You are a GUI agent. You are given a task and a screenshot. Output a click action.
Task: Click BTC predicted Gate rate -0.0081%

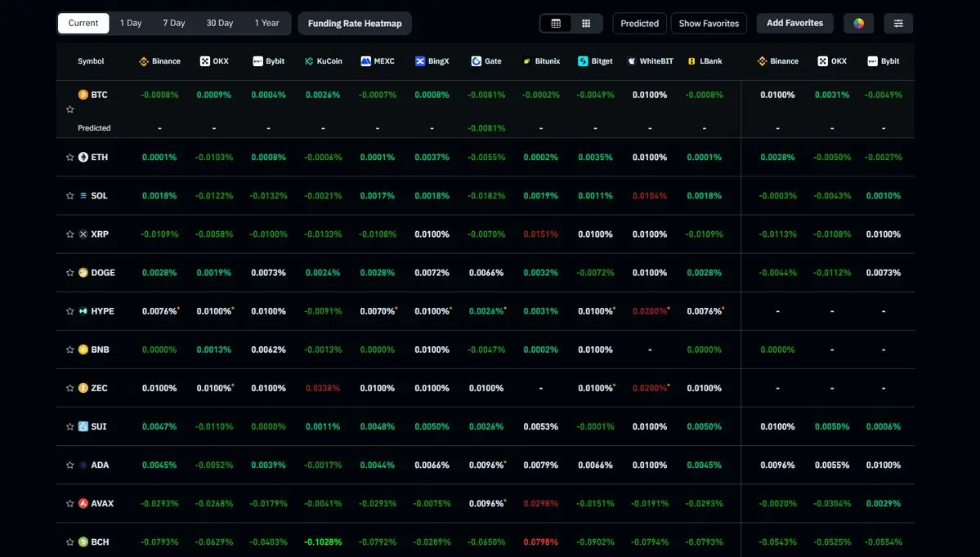[486, 128]
